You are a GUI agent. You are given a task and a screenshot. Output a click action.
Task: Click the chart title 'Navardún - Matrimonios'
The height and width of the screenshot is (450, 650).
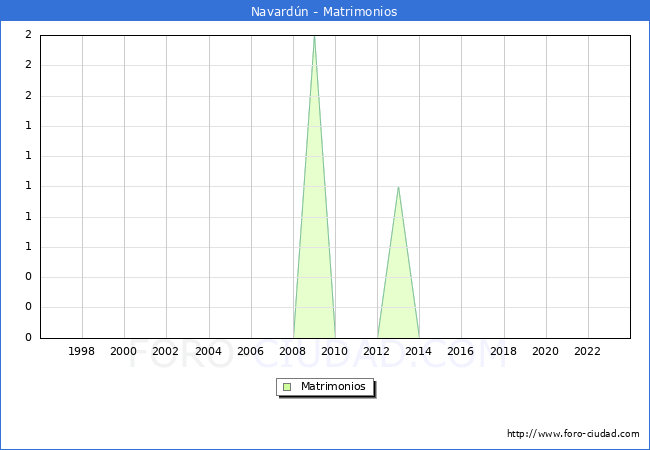click(x=324, y=12)
